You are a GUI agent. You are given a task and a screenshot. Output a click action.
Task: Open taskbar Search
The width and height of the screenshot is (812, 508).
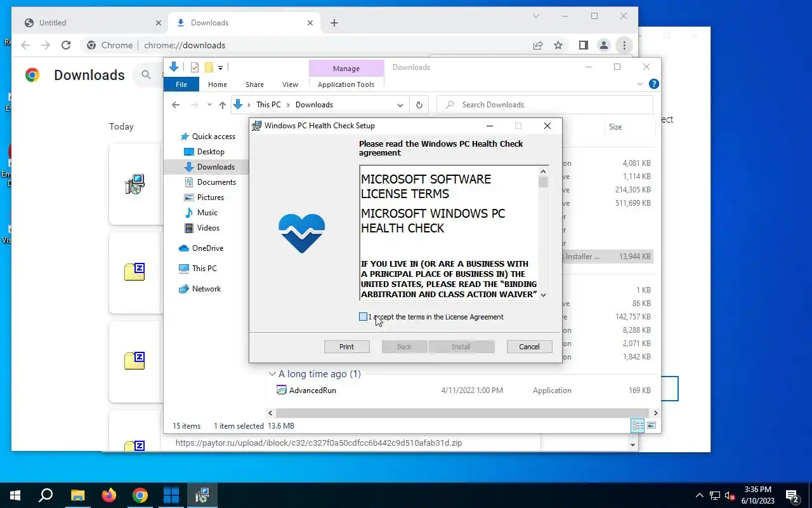point(46,495)
